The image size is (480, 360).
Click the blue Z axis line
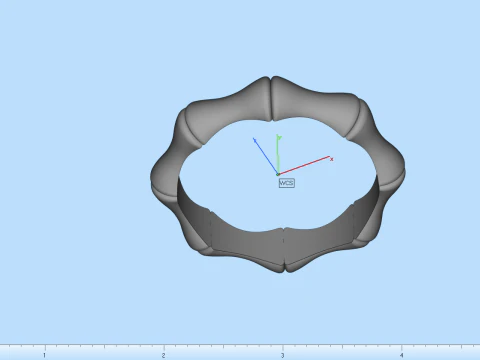tap(266, 156)
